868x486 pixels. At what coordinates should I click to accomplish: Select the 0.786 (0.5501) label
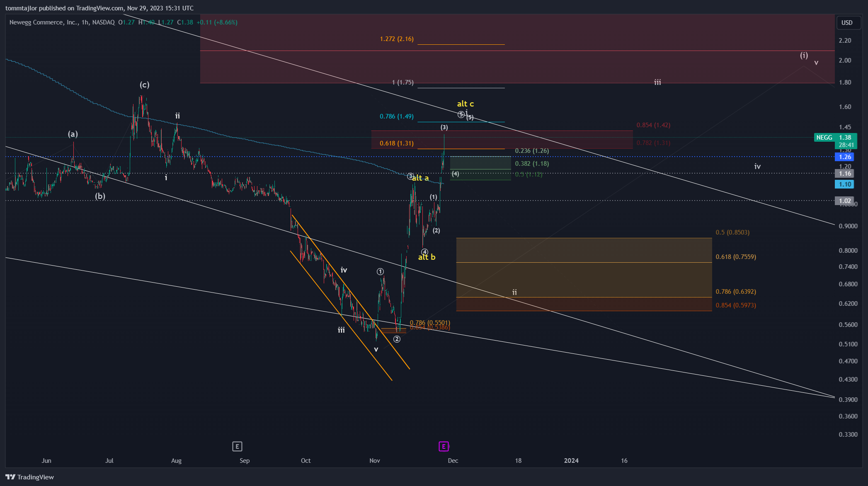[x=430, y=322]
